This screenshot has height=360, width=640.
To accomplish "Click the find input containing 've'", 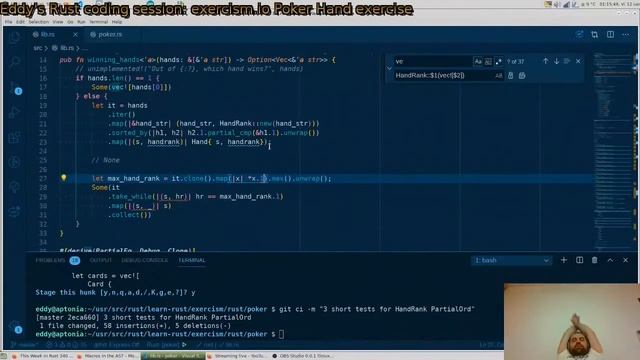I will [x=433, y=61].
